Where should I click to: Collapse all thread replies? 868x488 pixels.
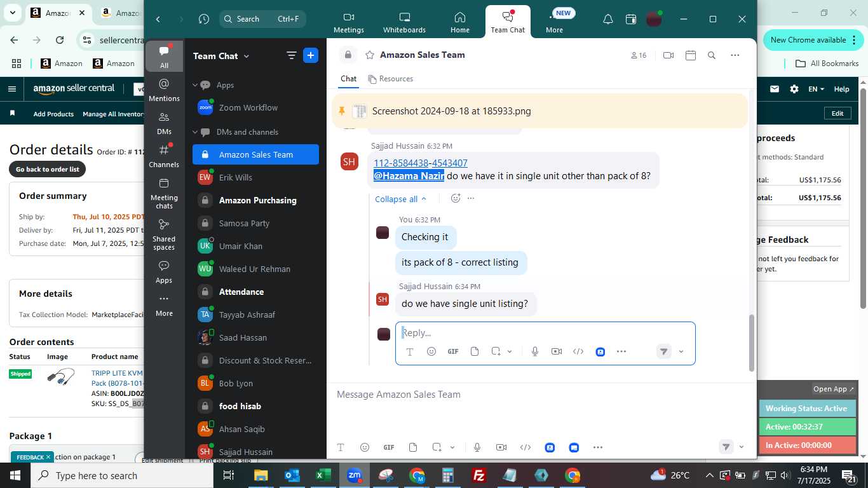tap(401, 199)
